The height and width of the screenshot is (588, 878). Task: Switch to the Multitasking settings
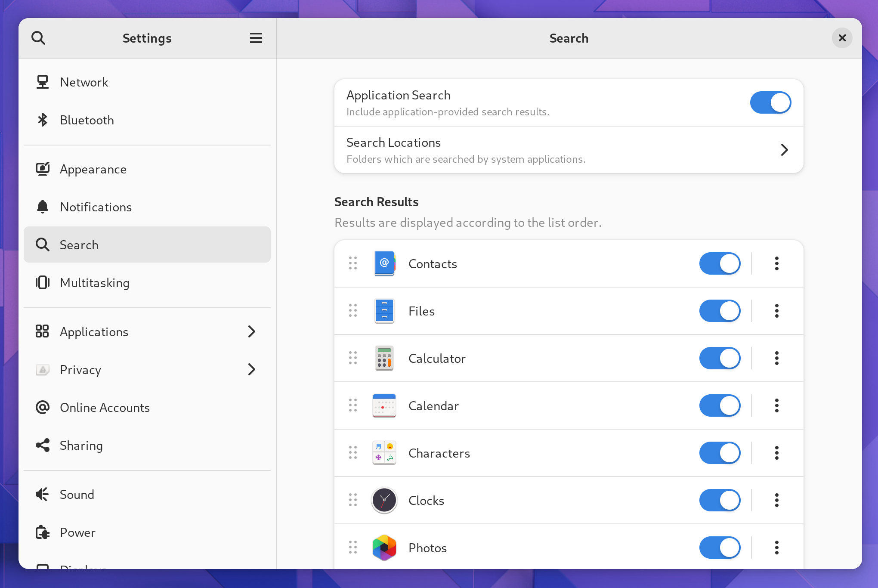[x=147, y=283]
